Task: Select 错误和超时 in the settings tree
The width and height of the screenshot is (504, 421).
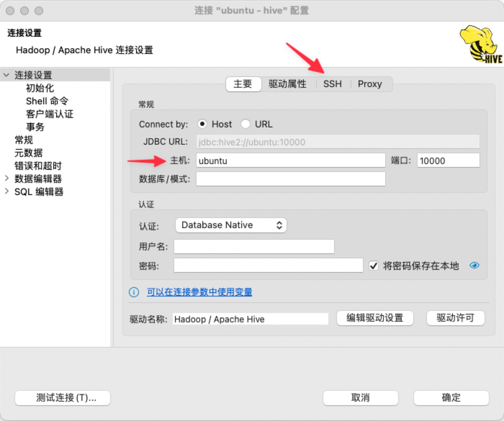Action: pyautogui.click(x=38, y=166)
